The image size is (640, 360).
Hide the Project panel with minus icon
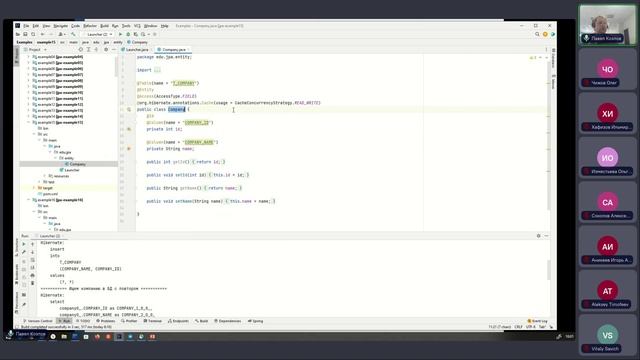pyautogui.click(x=114, y=49)
